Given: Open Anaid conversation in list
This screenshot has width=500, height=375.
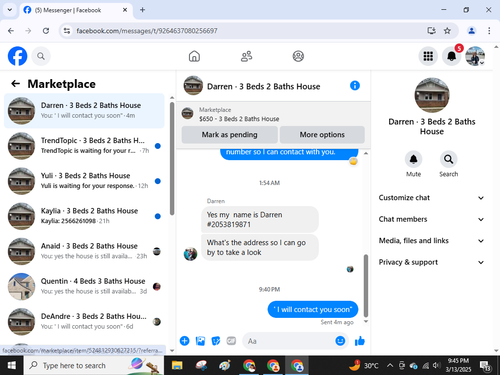Looking at the screenshot, I should coord(84,251).
